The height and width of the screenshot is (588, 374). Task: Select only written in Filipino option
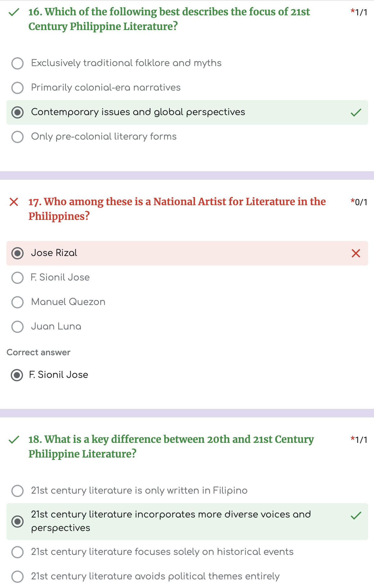point(17,491)
